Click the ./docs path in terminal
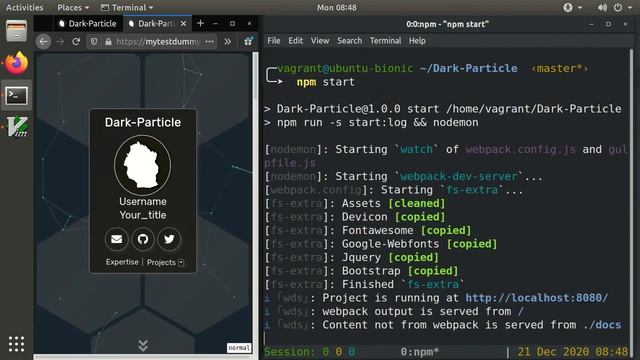Image resolution: width=640 pixels, height=360 pixels. click(x=602, y=324)
